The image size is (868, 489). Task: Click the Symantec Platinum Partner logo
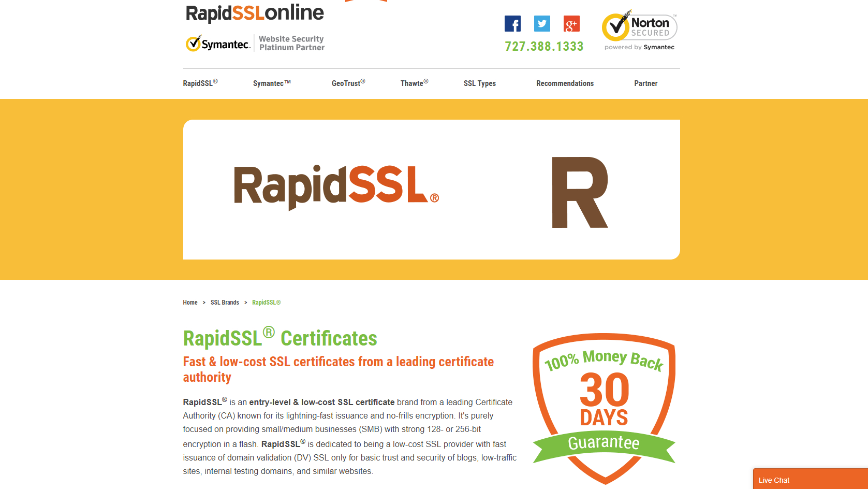coord(255,44)
